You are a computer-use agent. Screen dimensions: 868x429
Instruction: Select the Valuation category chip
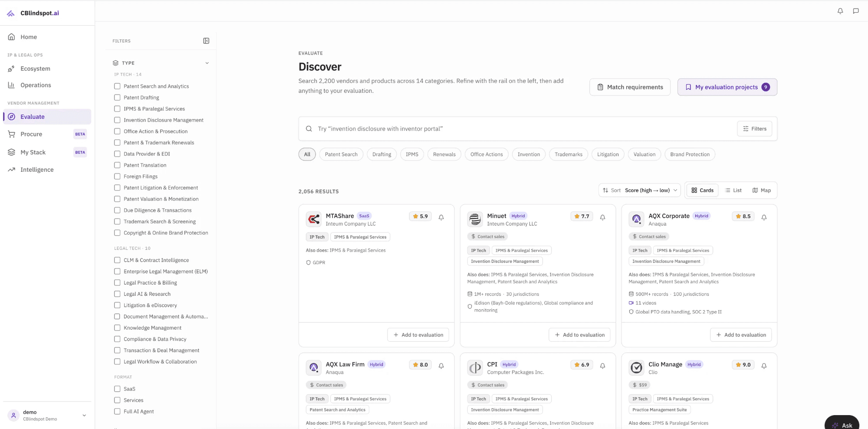click(644, 154)
